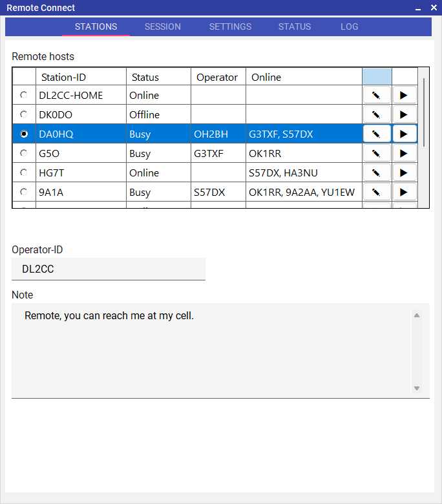This screenshot has width=442, height=504.
Task: Select the G5O radio button
Action: pyautogui.click(x=24, y=153)
